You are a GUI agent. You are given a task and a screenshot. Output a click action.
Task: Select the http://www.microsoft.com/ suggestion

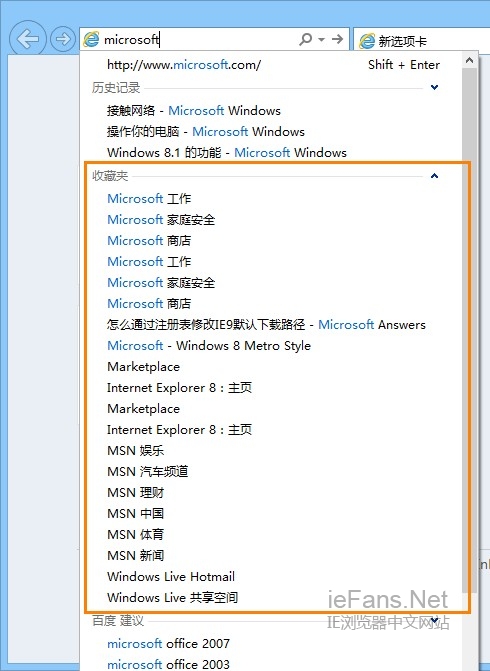pyautogui.click(x=273, y=65)
